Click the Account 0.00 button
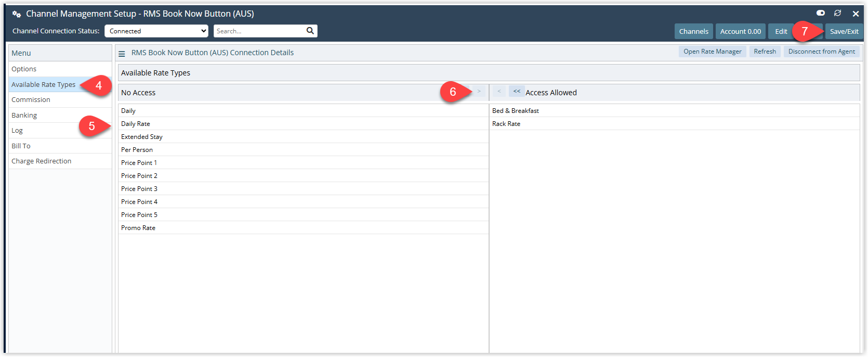 click(741, 31)
